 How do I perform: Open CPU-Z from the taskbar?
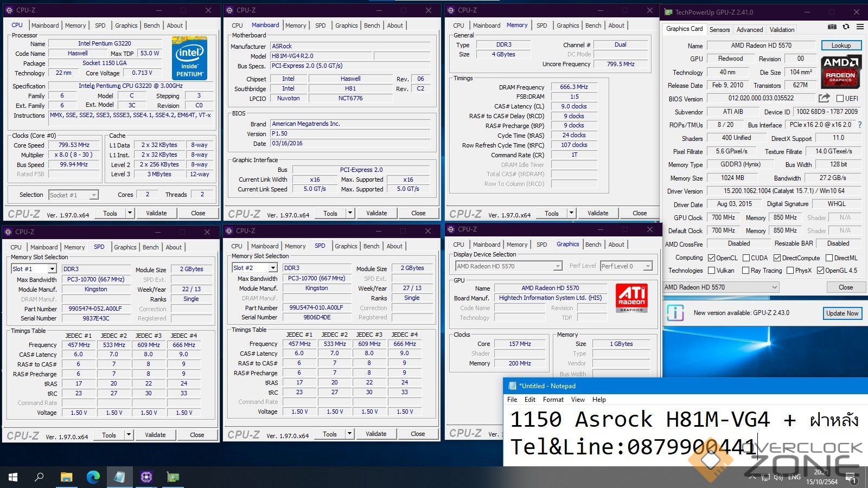click(x=146, y=477)
